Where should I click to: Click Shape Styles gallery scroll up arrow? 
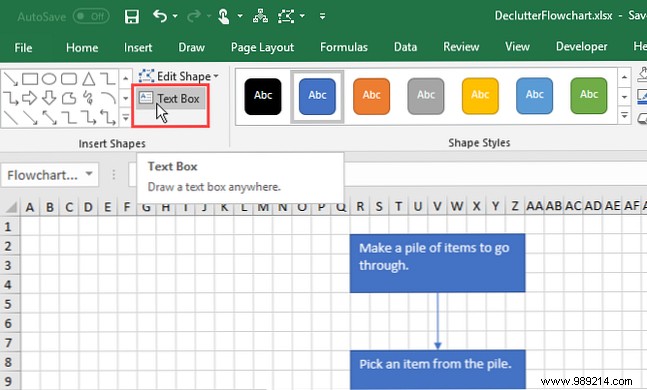pos(624,77)
